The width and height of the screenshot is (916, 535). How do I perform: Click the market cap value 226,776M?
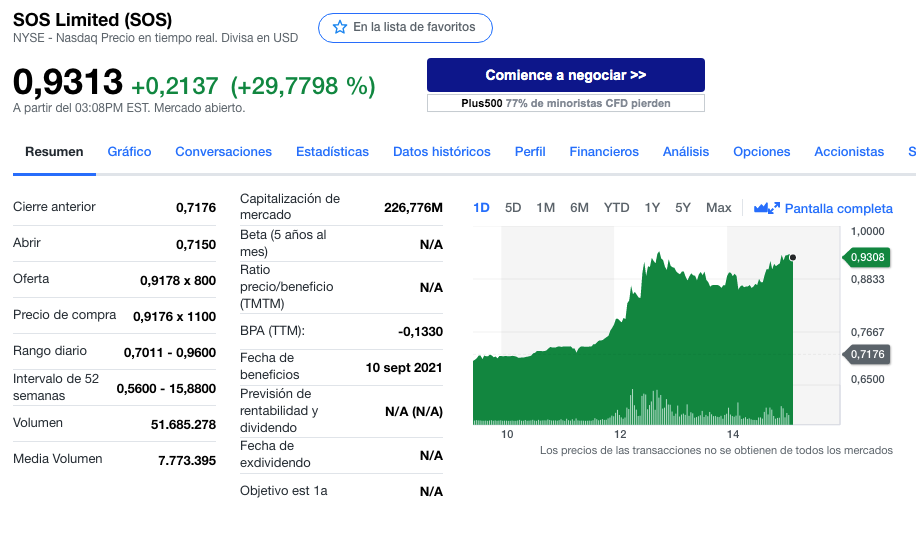tap(413, 207)
